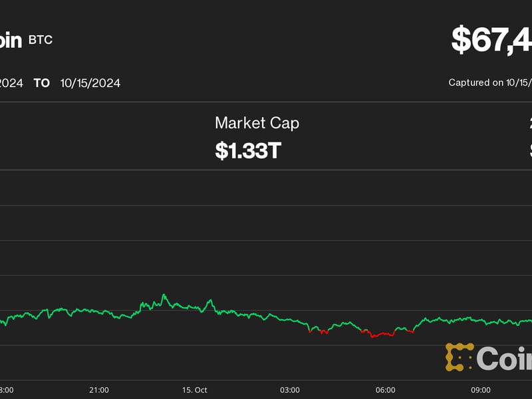532x399 pixels.
Task: Select the start date ending in 2024
Action: pos(11,83)
